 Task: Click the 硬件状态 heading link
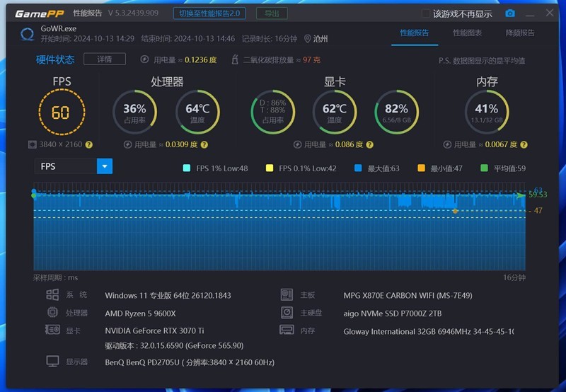point(55,59)
